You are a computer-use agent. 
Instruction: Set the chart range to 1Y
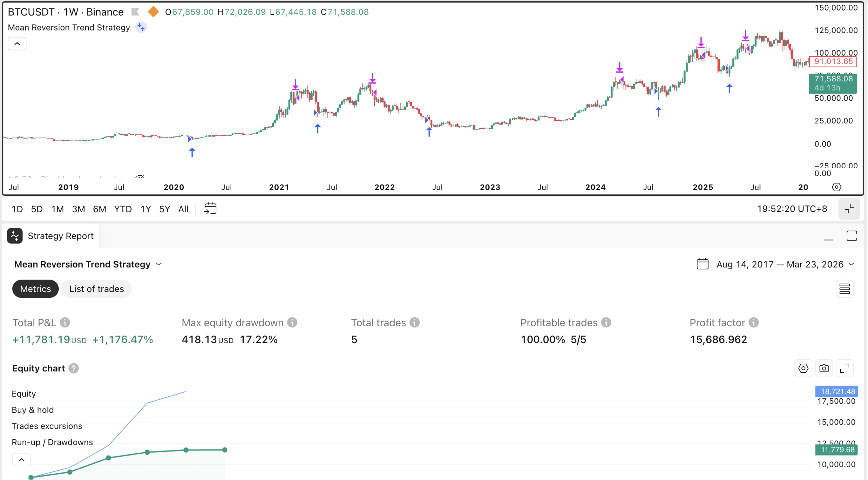145,209
